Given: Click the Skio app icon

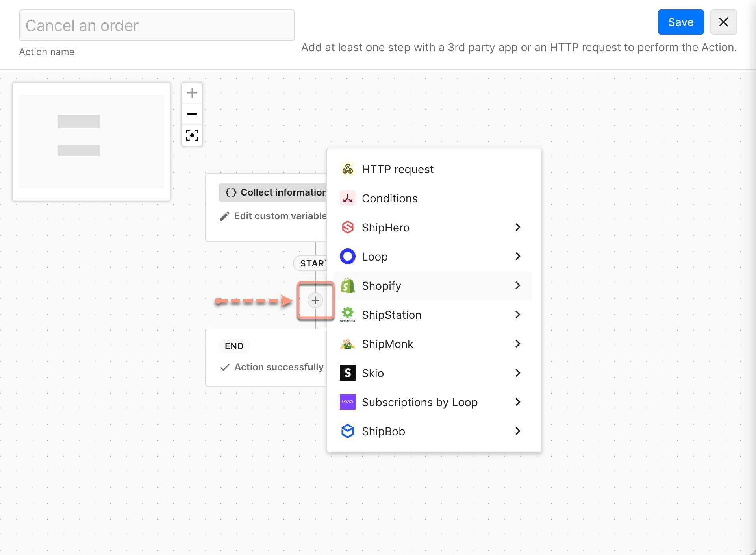Looking at the screenshot, I should 348,373.
